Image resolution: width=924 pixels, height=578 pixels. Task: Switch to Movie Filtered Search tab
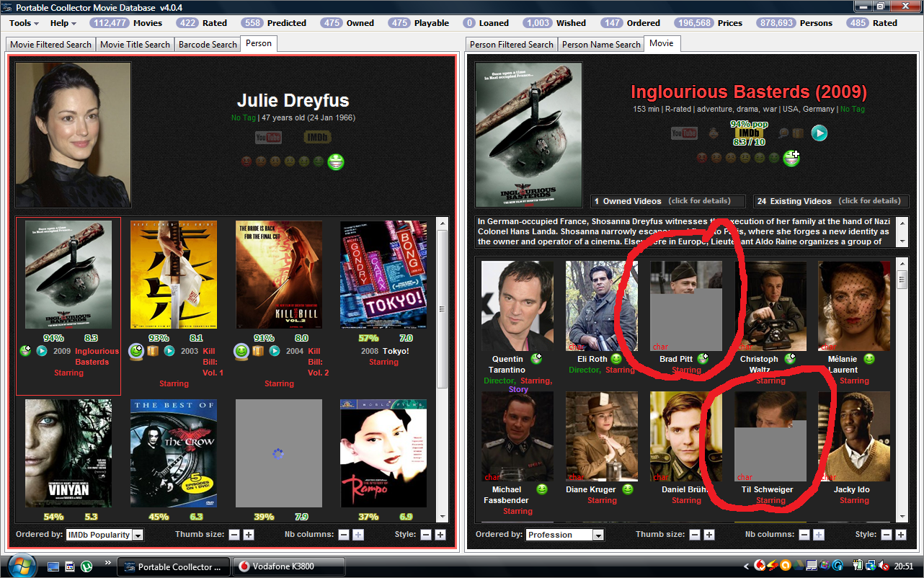tap(50, 44)
